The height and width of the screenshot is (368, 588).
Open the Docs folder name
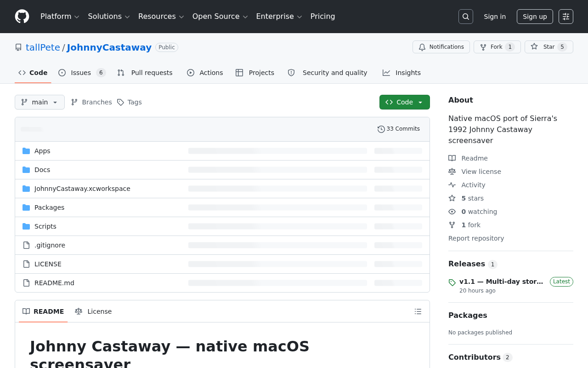42,170
